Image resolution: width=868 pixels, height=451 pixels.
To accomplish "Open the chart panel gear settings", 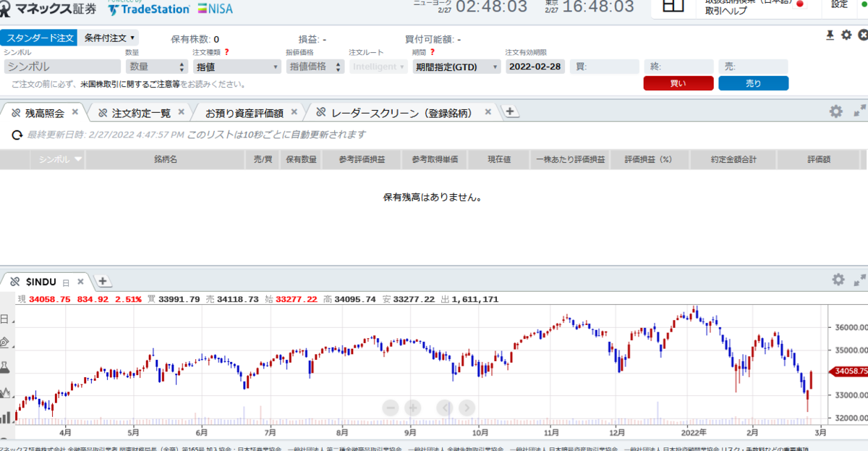I will (x=838, y=279).
